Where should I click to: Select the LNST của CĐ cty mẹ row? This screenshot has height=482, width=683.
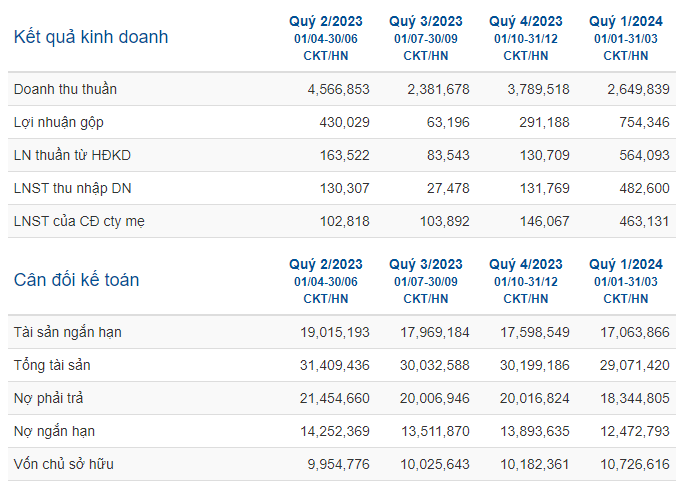pyautogui.click(x=342, y=221)
